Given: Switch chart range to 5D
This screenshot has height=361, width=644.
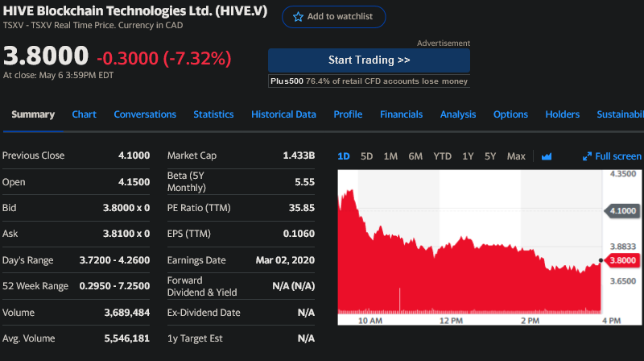Looking at the screenshot, I should click(x=367, y=156).
